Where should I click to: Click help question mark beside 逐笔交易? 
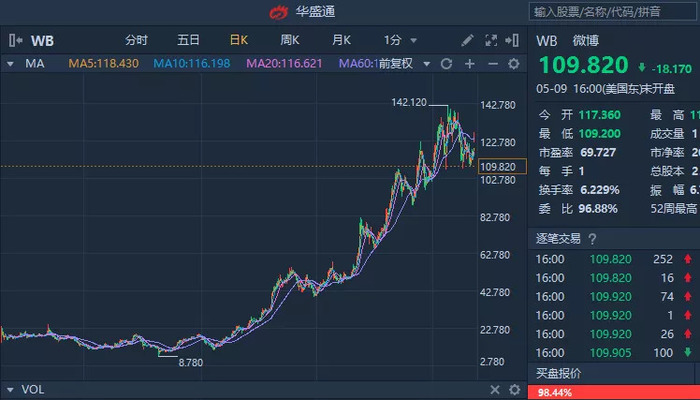(x=592, y=239)
